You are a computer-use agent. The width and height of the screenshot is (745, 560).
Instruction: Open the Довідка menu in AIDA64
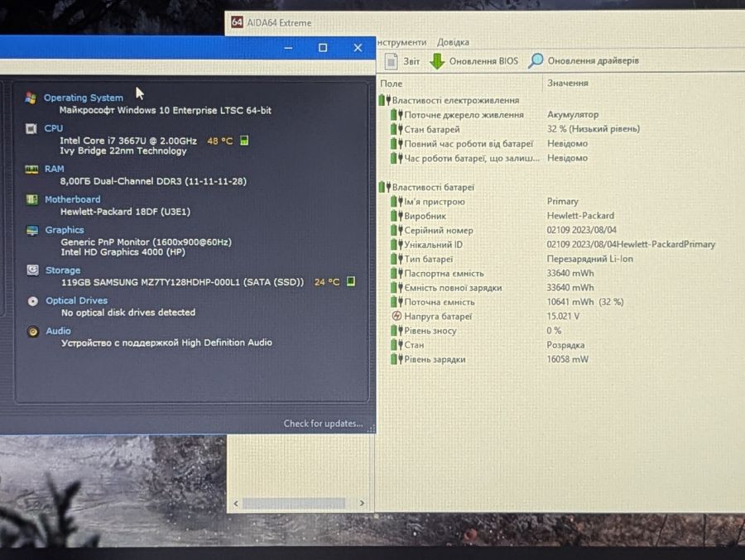tap(453, 42)
